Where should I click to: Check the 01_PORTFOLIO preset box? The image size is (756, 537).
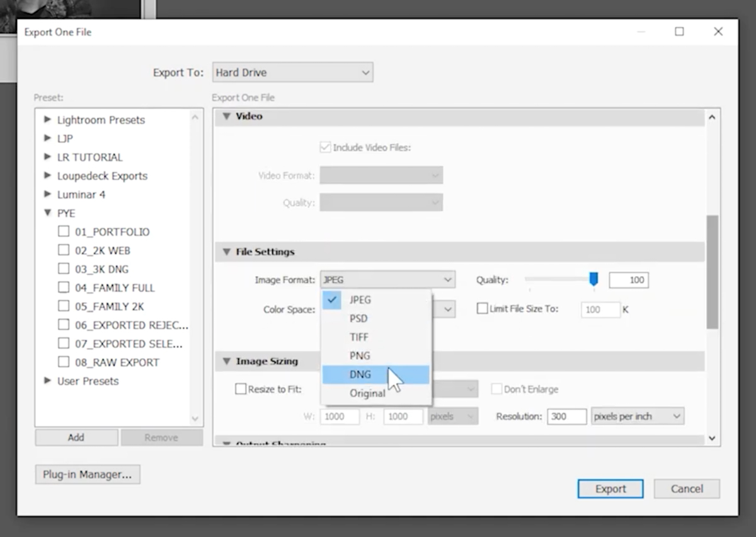click(64, 231)
